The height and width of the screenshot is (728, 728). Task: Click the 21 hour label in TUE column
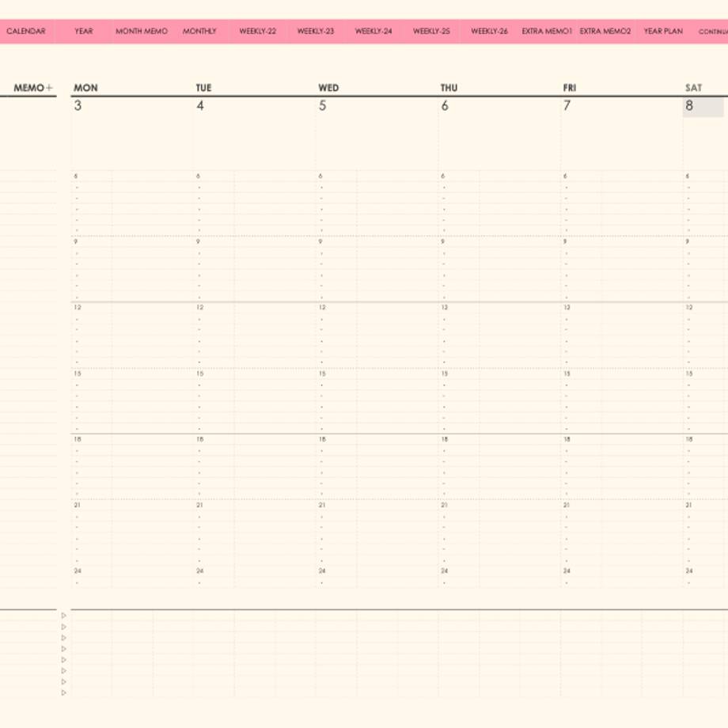(x=199, y=505)
